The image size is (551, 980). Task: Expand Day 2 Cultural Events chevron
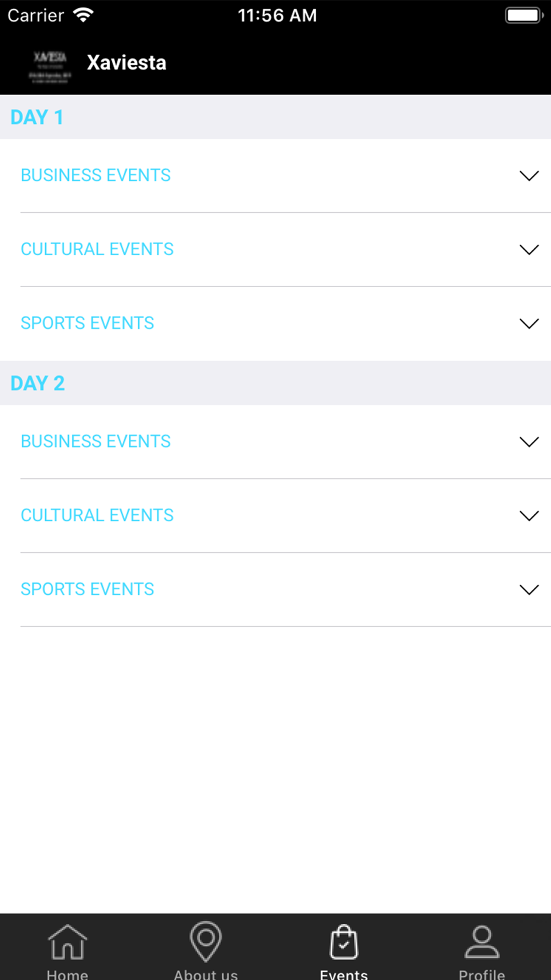(x=529, y=516)
